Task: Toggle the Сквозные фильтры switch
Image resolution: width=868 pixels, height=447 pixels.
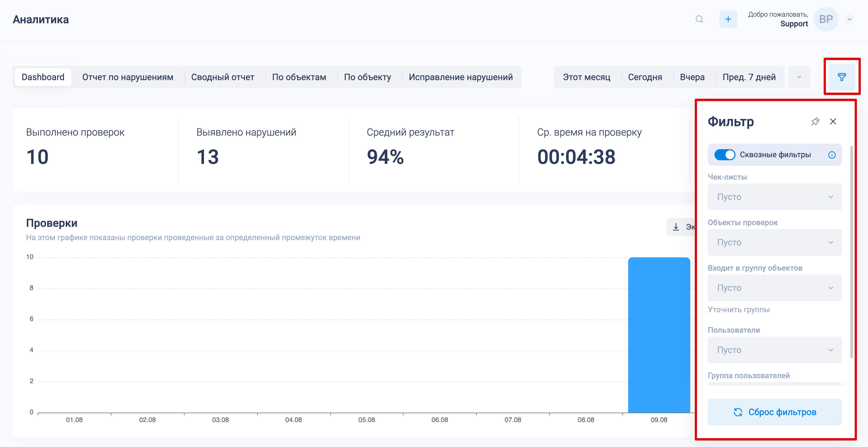Action: tap(724, 155)
